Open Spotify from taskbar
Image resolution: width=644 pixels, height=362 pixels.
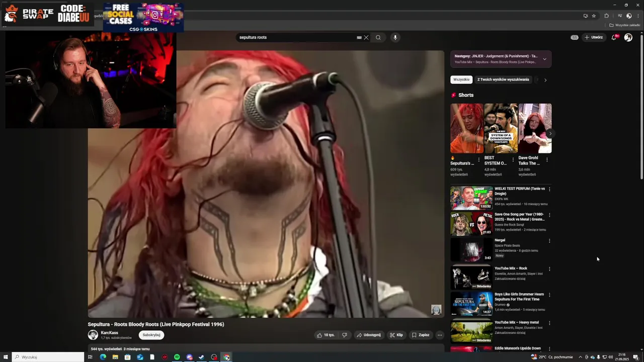pos(177,357)
